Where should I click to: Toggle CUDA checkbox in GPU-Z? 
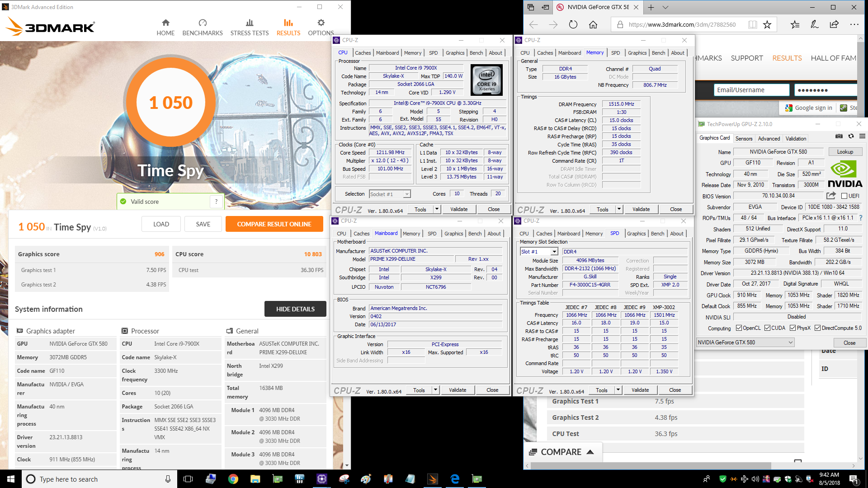coord(767,328)
